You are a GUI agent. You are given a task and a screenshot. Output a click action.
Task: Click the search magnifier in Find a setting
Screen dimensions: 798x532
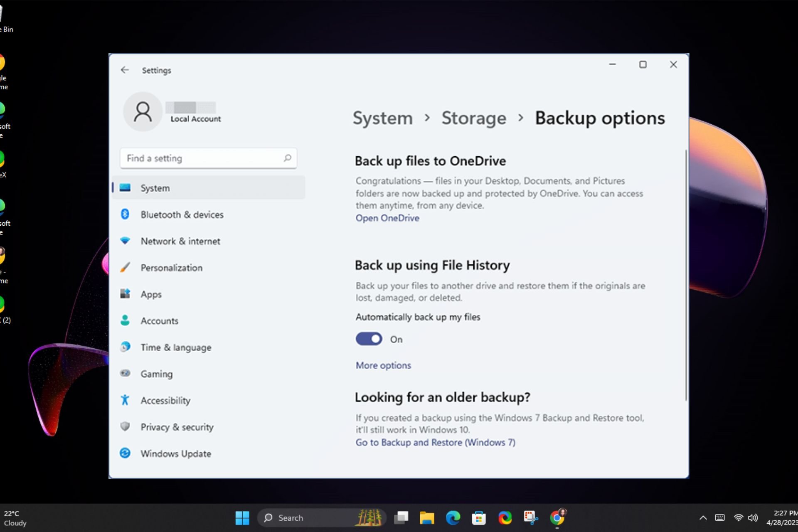click(288, 158)
